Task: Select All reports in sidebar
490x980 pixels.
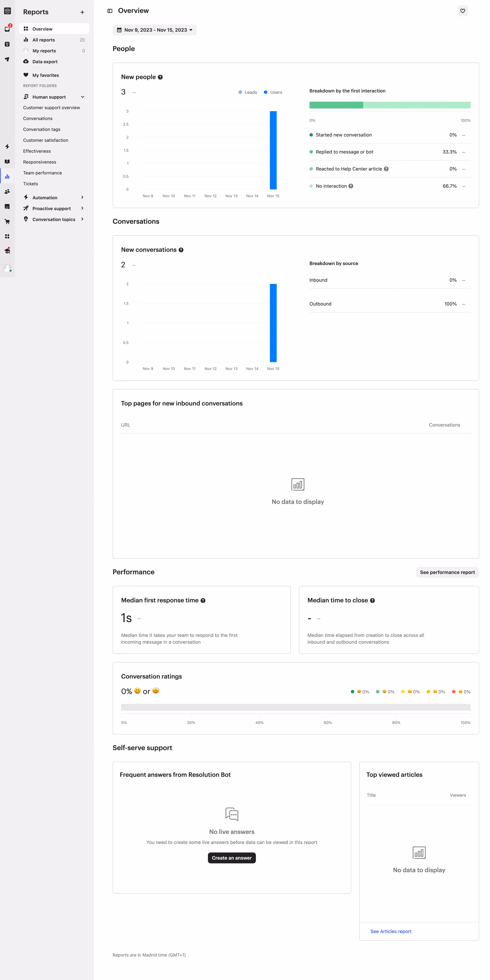Action: click(54, 40)
